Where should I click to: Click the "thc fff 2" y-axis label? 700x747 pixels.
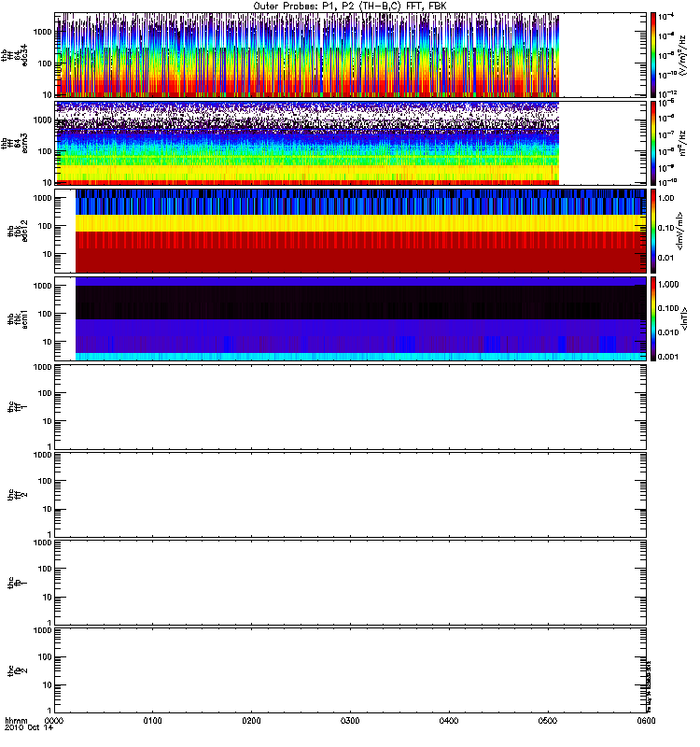click(x=18, y=495)
